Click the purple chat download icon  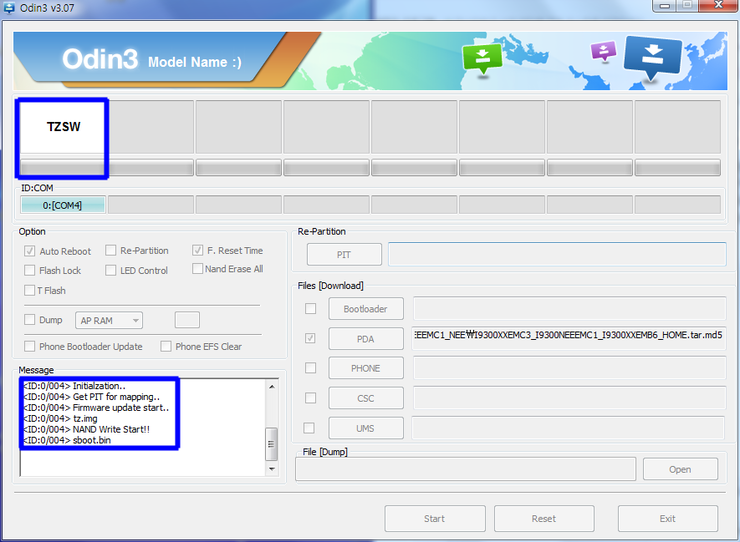pyautogui.click(x=603, y=51)
